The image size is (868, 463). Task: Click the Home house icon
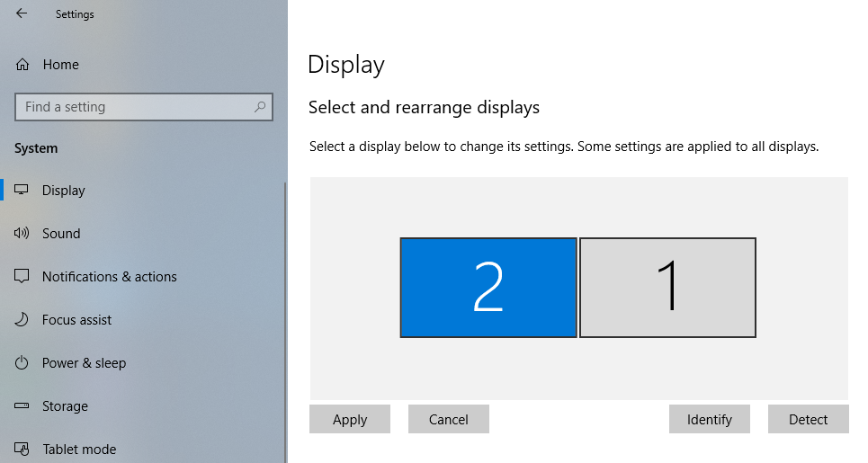(22, 65)
